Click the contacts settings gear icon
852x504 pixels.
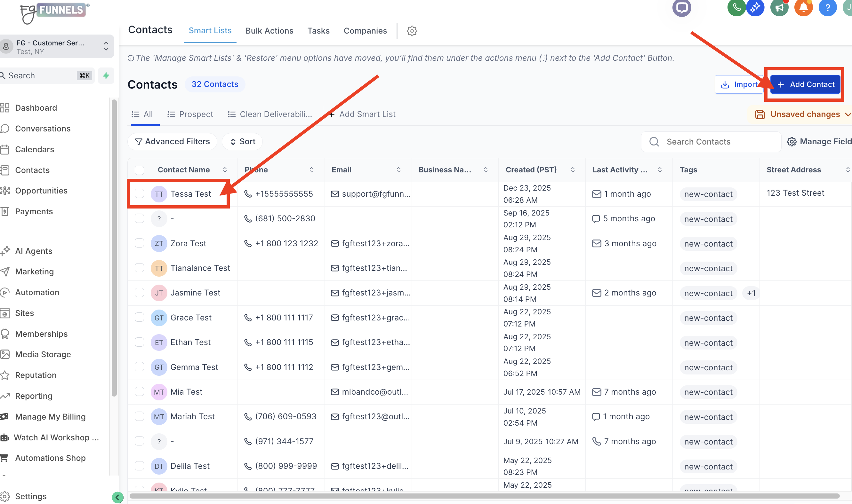(412, 31)
